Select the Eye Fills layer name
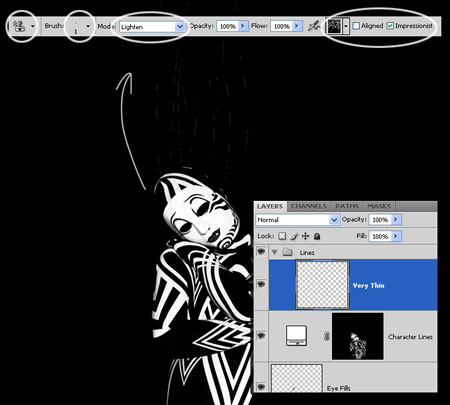This screenshot has width=450, height=405. click(x=338, y=388)
